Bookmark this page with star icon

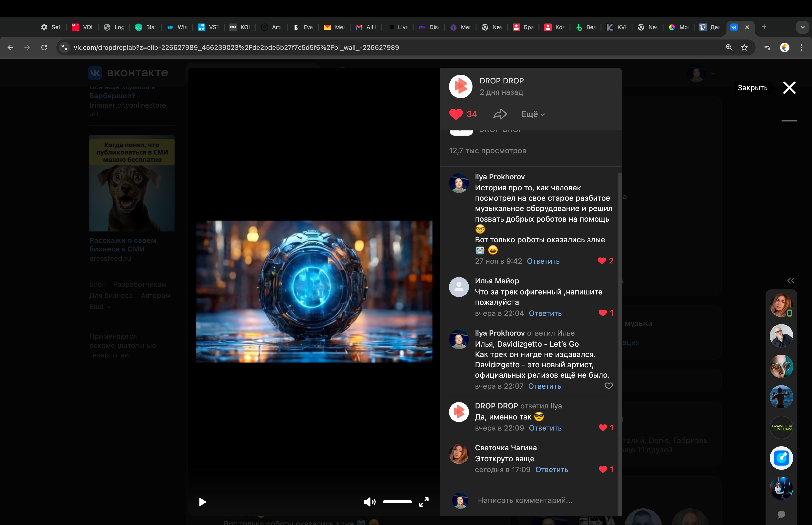[x=744, y=47]
